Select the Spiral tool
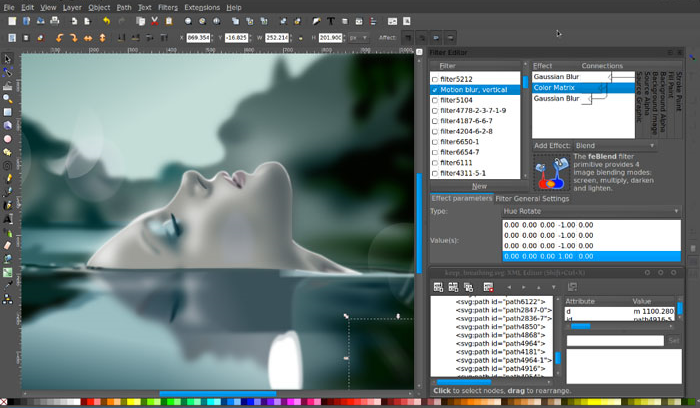Screen dimensions: 700x408 pyautogui.click(x=7, y=165)
